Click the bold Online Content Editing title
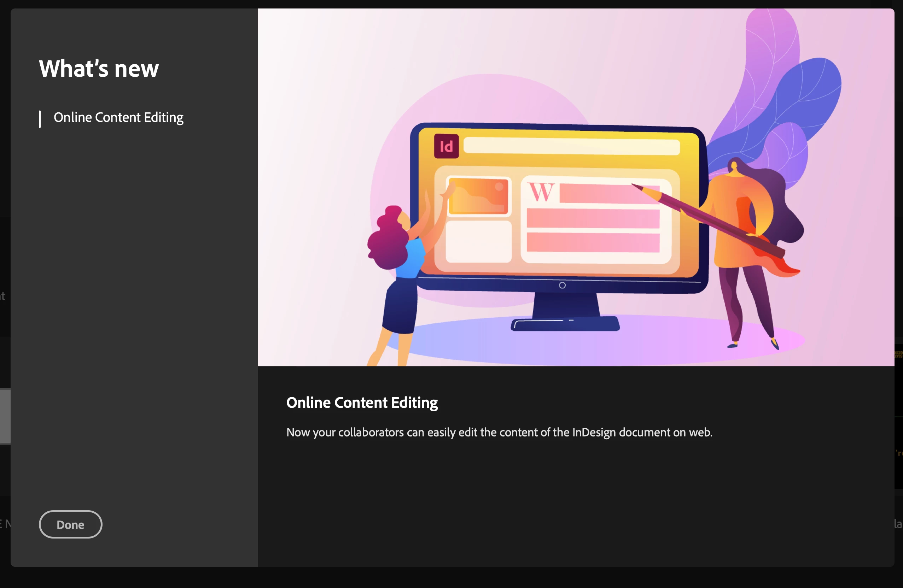 tap(362, 402)
